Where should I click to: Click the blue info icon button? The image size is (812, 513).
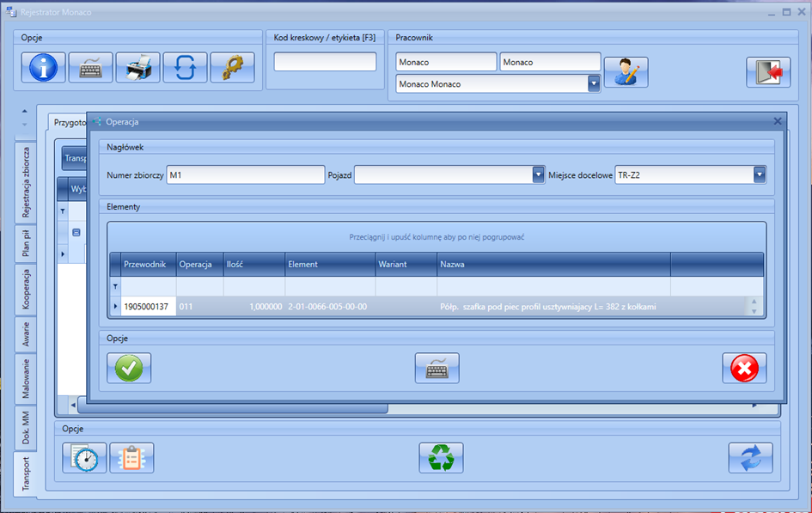(x=43, y=68)
